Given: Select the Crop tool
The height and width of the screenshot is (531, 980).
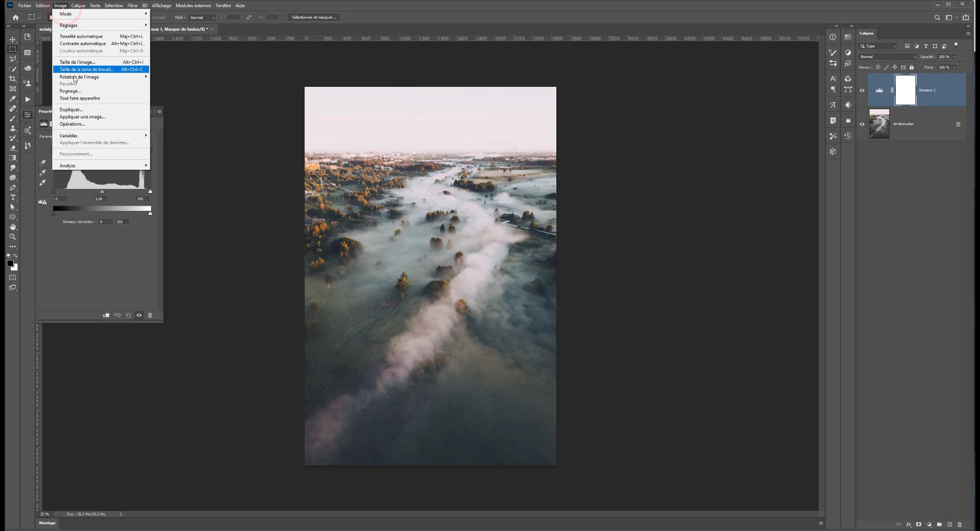Looking at the screenshot, I should coord(13,79).
